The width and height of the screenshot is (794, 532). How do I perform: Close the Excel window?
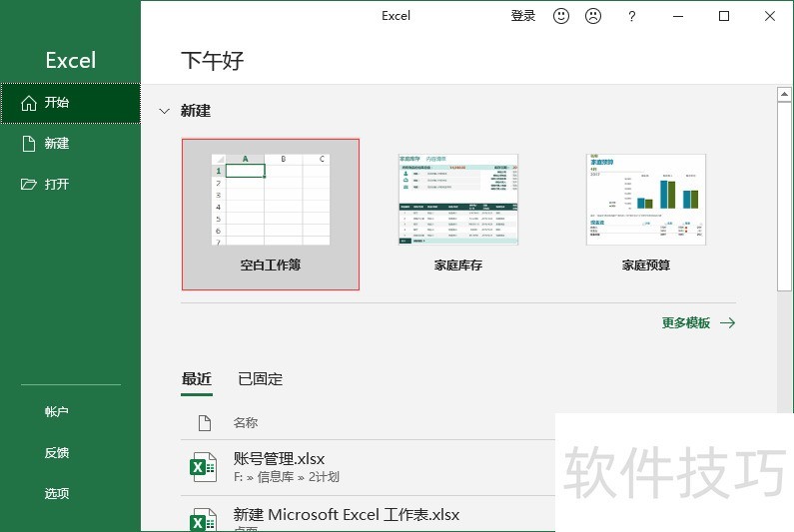(770, 16)
